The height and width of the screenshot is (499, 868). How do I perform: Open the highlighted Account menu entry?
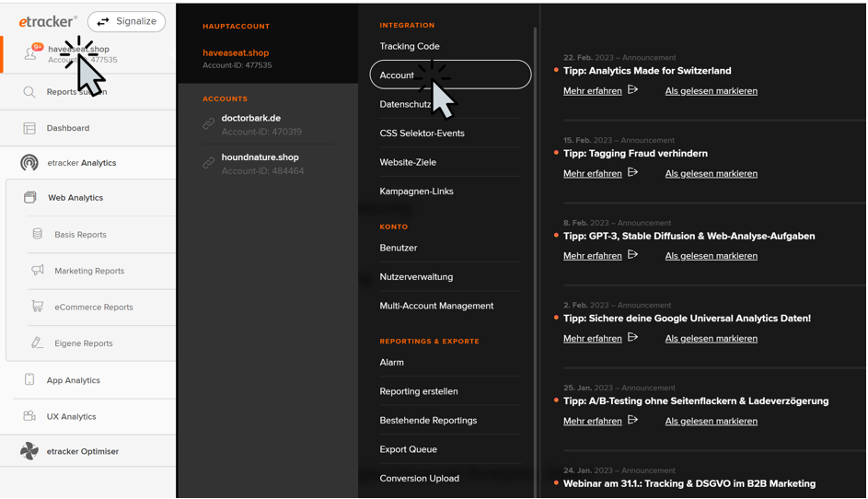point(451,75)
